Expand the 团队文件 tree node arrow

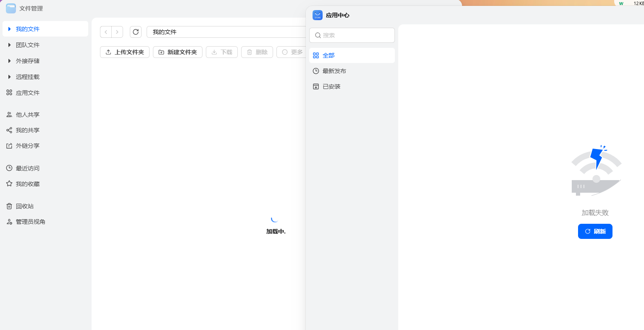[9, 45]
